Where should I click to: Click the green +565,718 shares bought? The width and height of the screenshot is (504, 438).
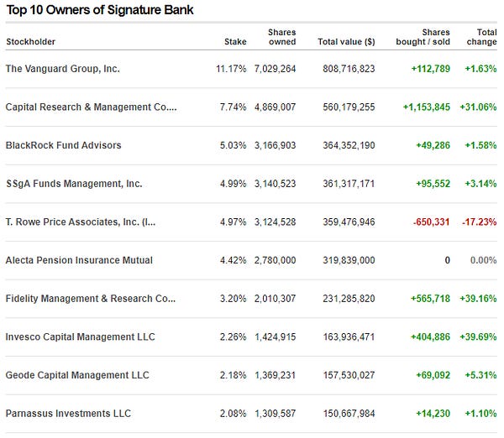(430, 299)
